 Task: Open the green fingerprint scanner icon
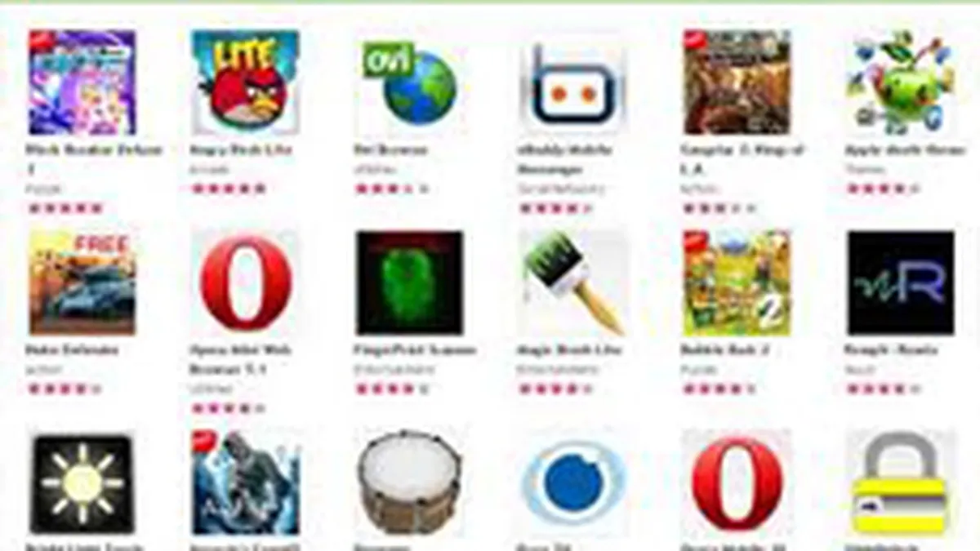[409, 282]
